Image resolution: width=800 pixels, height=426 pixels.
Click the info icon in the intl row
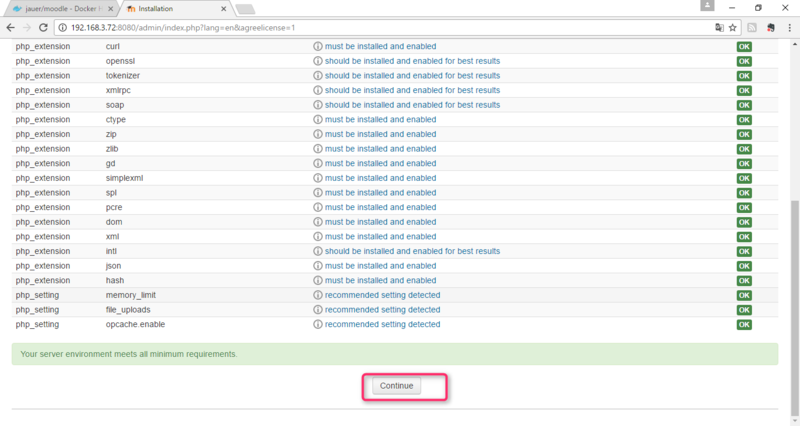(317, 251)
